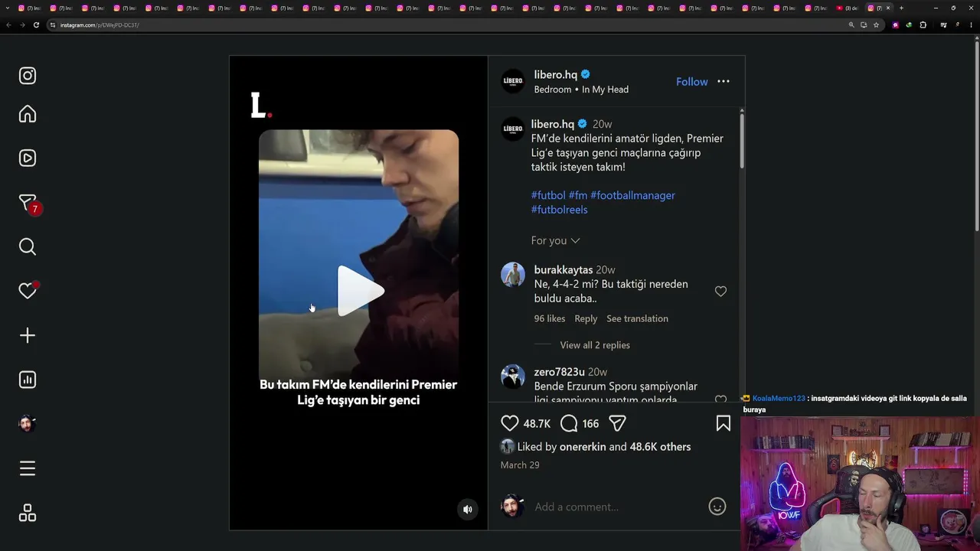The height and width of the screenshot is (551, 980).
Task: Switch to the first Instagram tab
Action: tap(29, 8)
